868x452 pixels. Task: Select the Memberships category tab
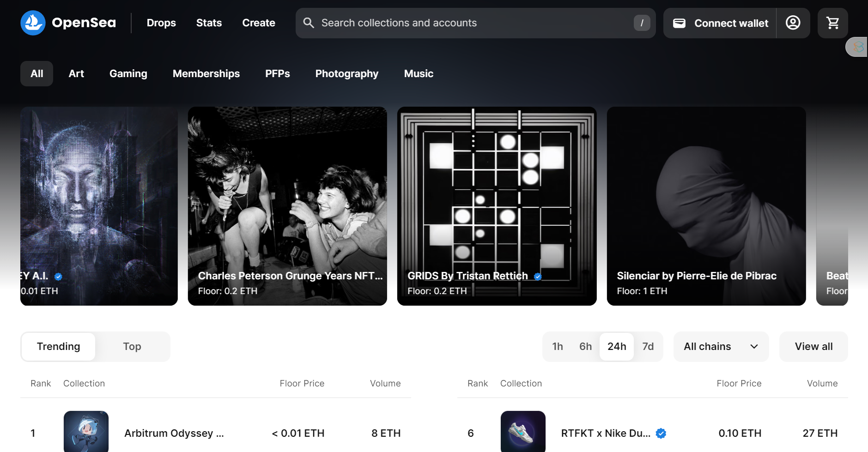[x=206, y=73]
